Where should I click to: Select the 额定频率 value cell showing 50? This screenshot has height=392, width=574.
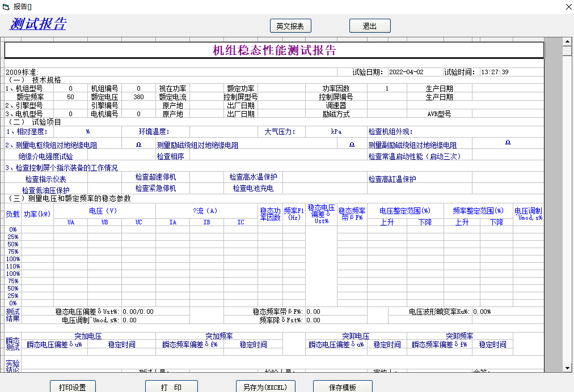pos(70,97)
